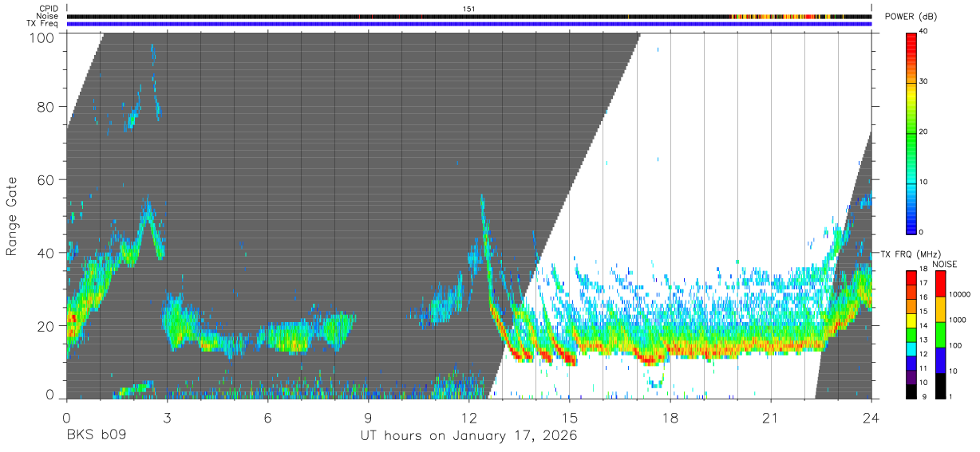980x452 pixels.
Task: Click the TX FRQ color scale bar
Action: point(911,334)
